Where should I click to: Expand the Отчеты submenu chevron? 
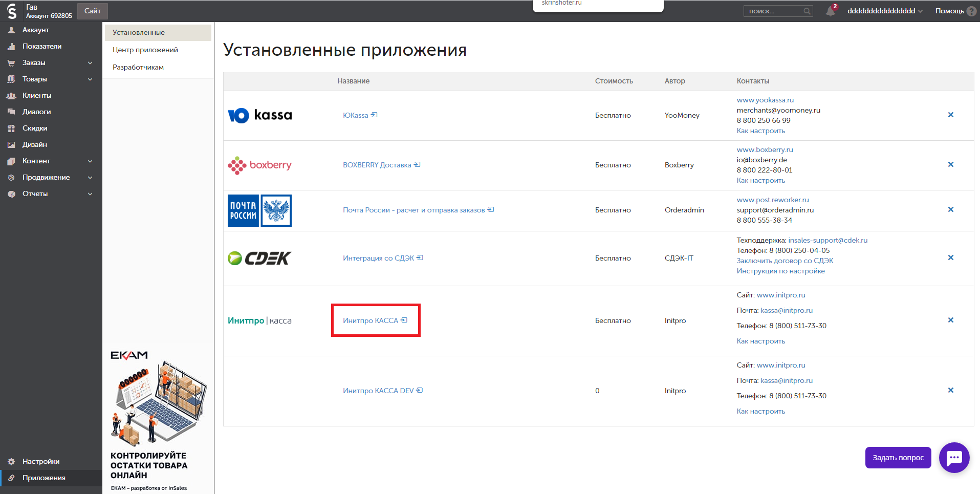[x=90, y=194]
